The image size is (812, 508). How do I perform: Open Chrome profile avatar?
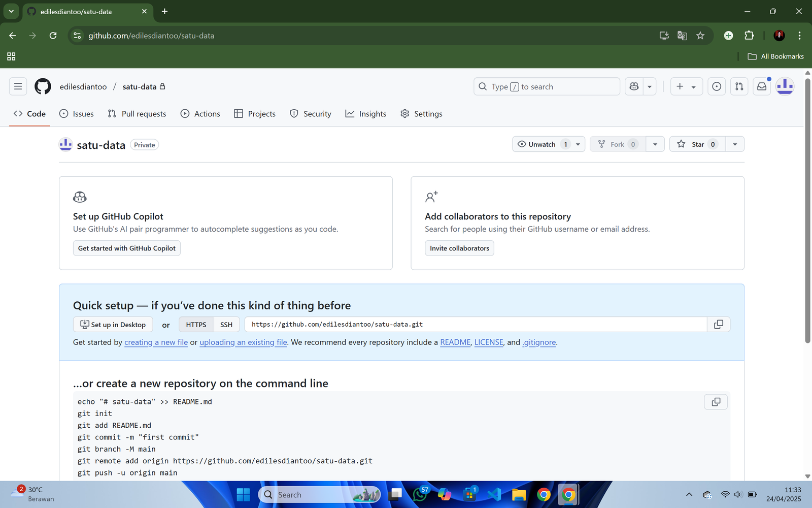pos(780,36)
